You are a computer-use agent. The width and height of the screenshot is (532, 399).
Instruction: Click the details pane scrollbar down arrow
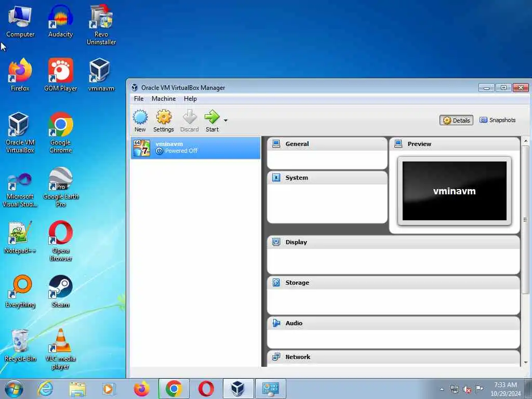click(526, 363)
